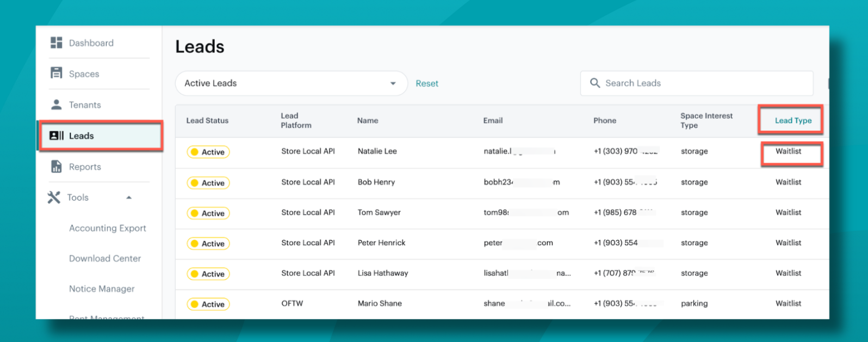The image size is (868, 342).
Task: Select the name Lisa Hathaway
Action: (383, 273)
